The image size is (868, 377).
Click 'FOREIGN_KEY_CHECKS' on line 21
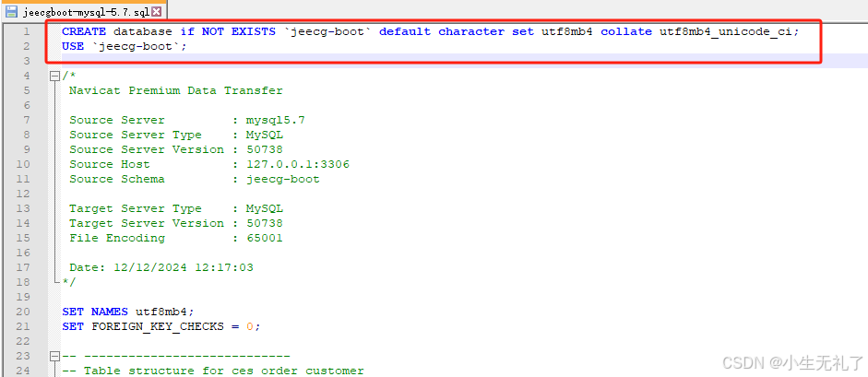tap(158, 326)
